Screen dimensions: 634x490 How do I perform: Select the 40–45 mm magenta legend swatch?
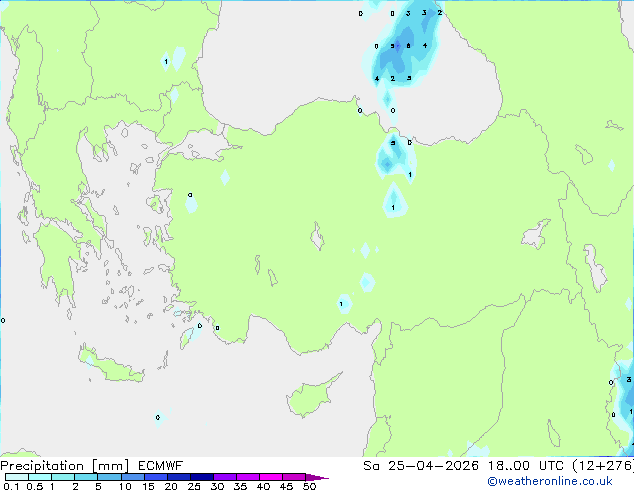[x=271, y=477]
